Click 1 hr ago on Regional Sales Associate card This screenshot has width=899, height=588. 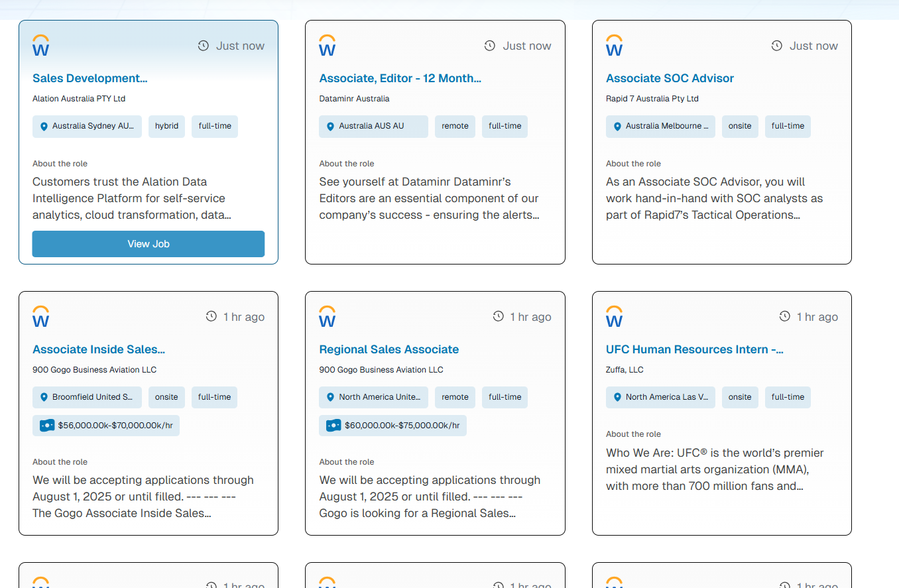[x=530, y=317]
